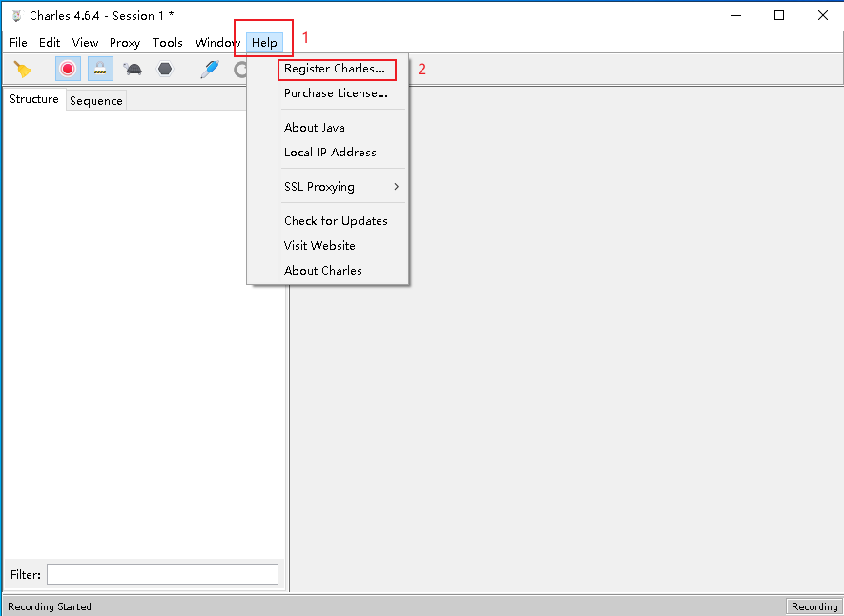
Task: Open the Window menu
Action: coord(217,43)
